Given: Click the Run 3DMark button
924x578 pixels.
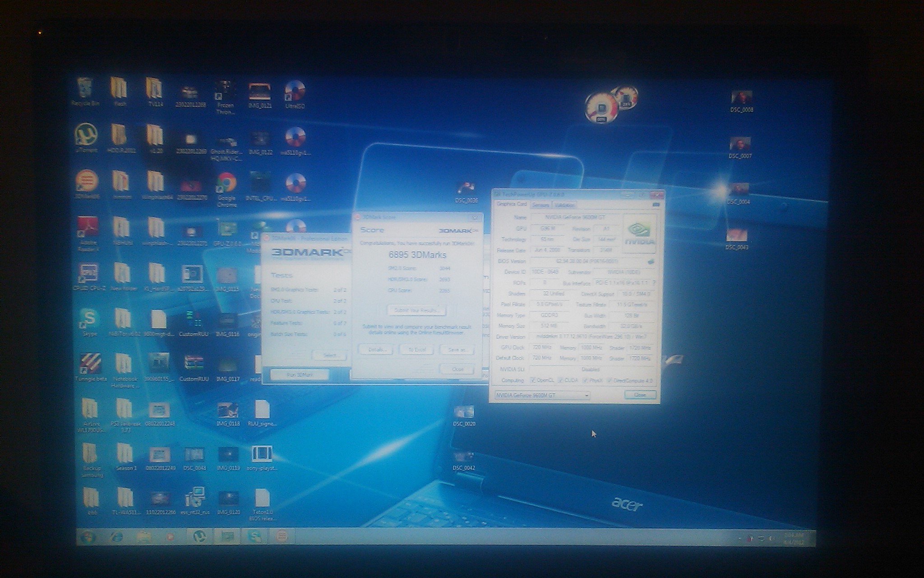Looking at the screenshot, I should (x=300, y=375).
